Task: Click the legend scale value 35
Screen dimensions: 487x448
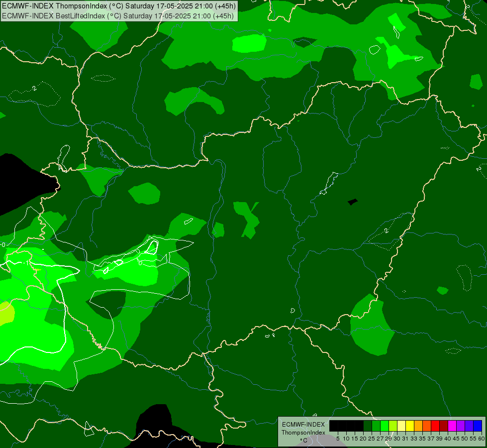Action: pyautogui.click(x=422, y=439)
